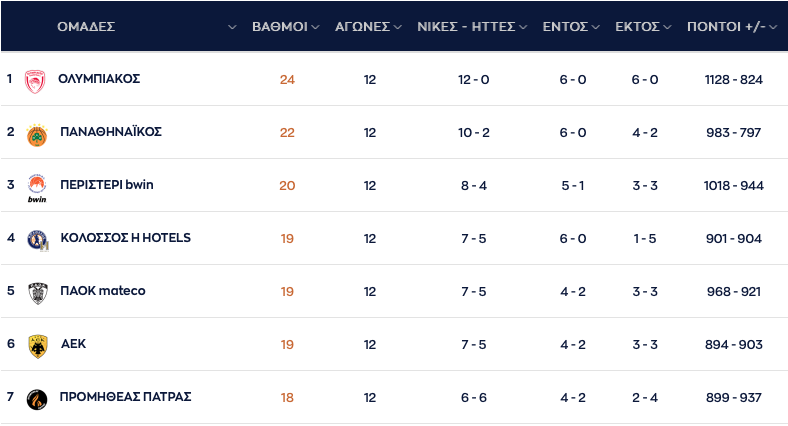Screen dimensions: 788x426
Task: Expand the ΑΓΩΝΕΣ column sort arrow
Action: pos(397,27)
